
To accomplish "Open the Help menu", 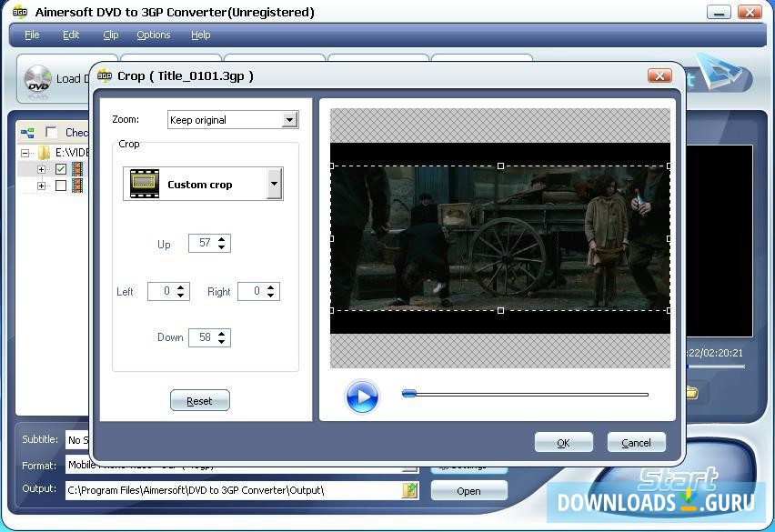I will (x=201, y=35).
